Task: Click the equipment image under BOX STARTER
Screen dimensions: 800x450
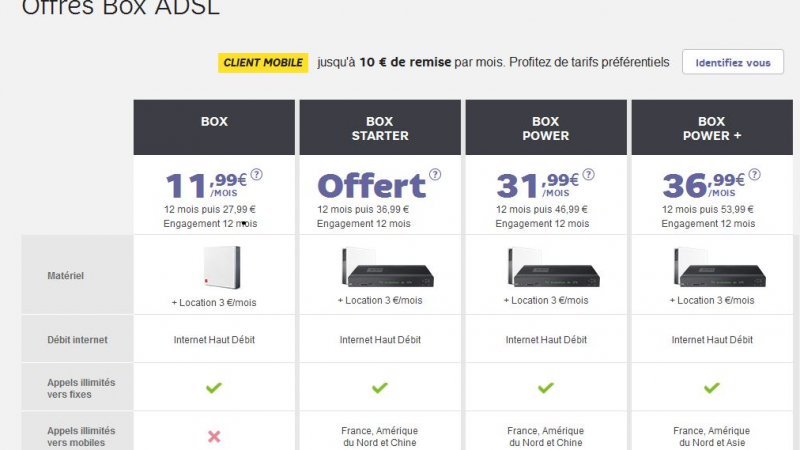Action: pos(379,267)
